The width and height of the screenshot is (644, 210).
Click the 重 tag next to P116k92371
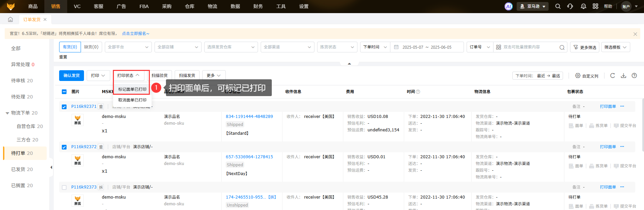point(101,107)
